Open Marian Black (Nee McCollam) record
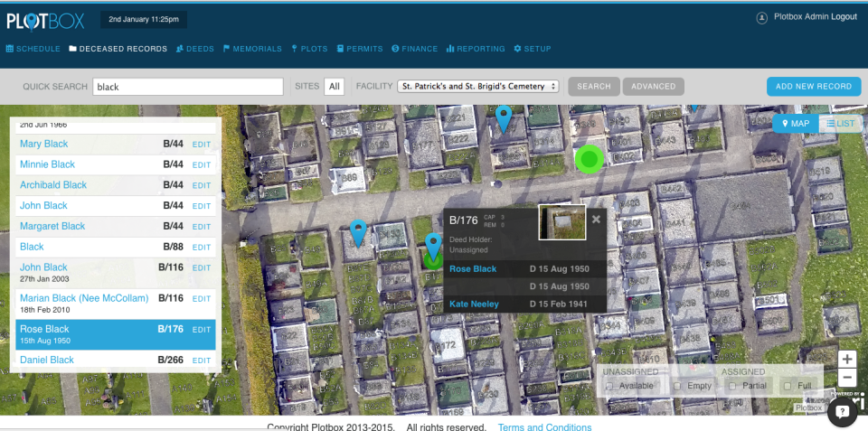The width and height of the screenshot is (868, 431). [x=84, y=298]
